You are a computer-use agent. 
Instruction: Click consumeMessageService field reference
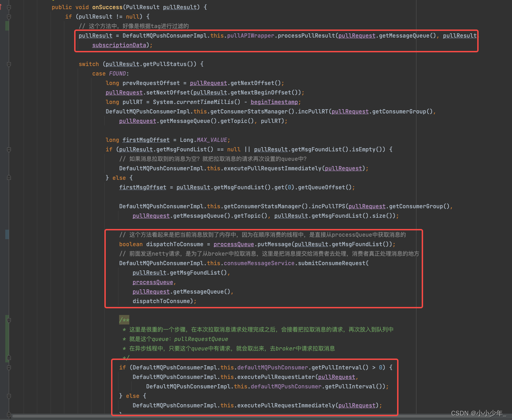pyautogui.click(x=259, y=263)
